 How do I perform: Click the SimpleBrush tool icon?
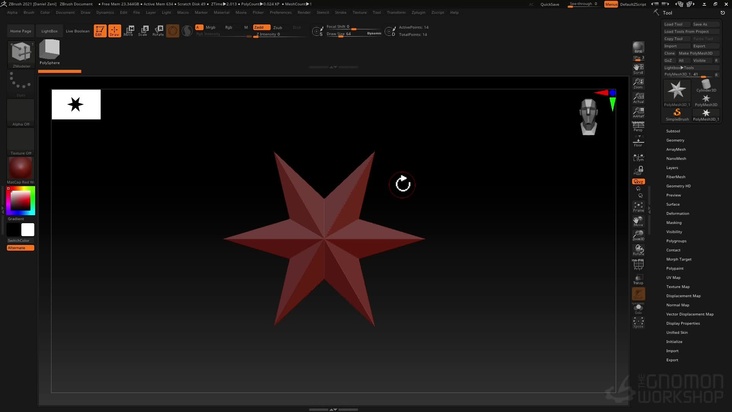[x=678, y=113]
